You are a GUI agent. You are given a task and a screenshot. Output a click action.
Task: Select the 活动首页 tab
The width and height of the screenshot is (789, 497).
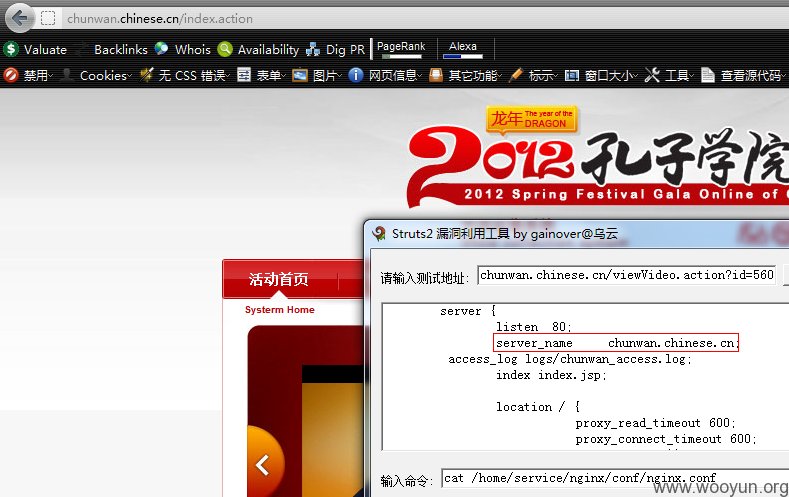coord(279,279)
